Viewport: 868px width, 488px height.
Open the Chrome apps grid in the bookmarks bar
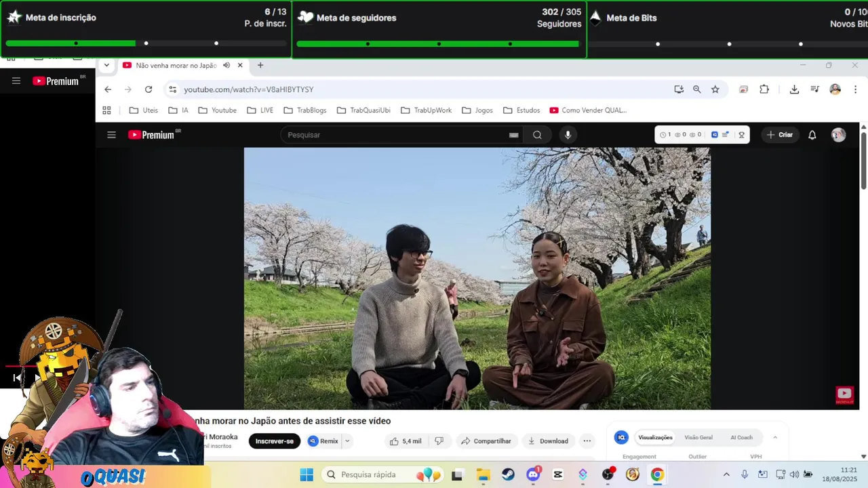[x=106, y=110]
